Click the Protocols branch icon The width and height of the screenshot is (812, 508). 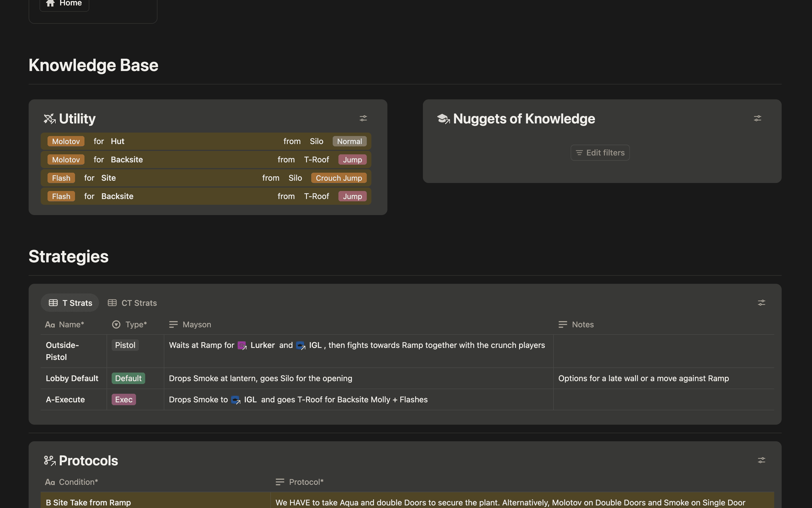pos(50,460)
